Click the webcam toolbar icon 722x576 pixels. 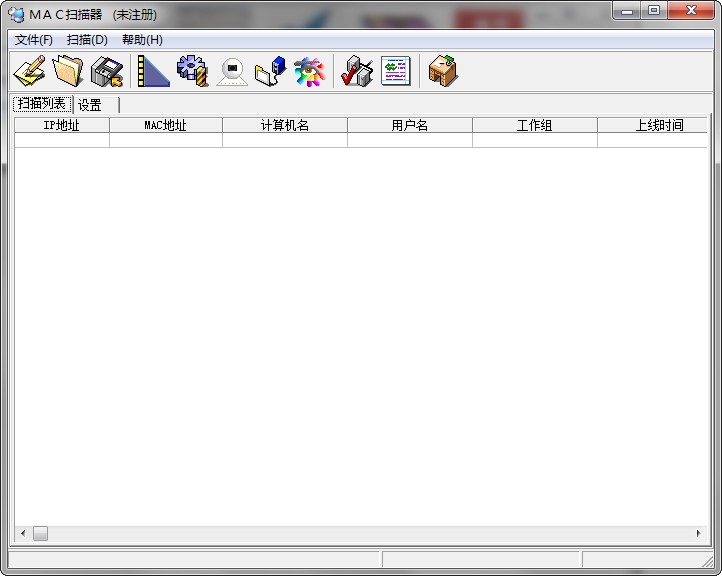[232, 71]
